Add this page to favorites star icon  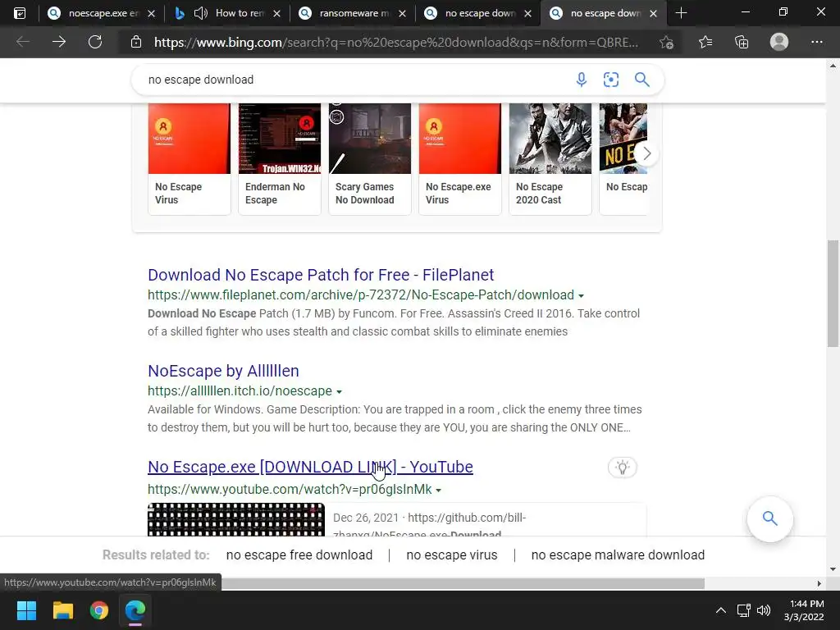click(666, 42)
